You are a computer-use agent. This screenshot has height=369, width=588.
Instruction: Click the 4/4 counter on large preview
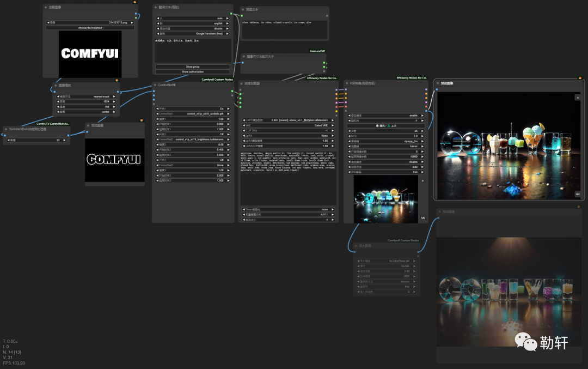coord(578,194)
